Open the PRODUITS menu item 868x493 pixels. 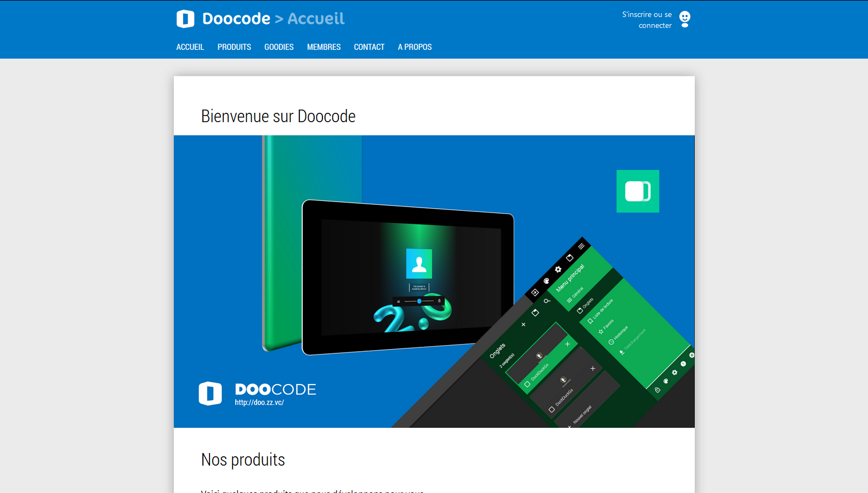234,47
